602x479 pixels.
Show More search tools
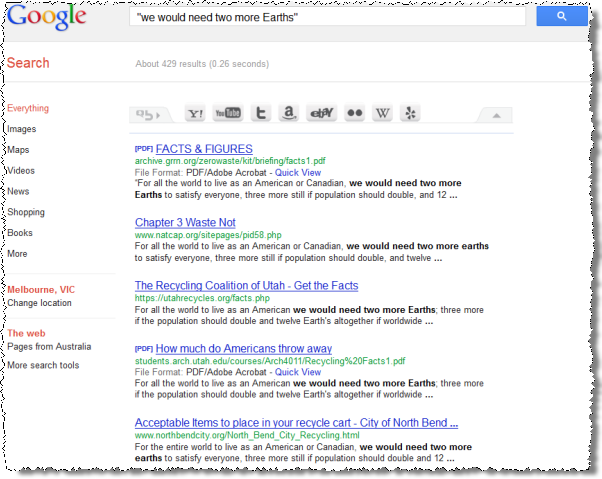[x=43, y=365]
